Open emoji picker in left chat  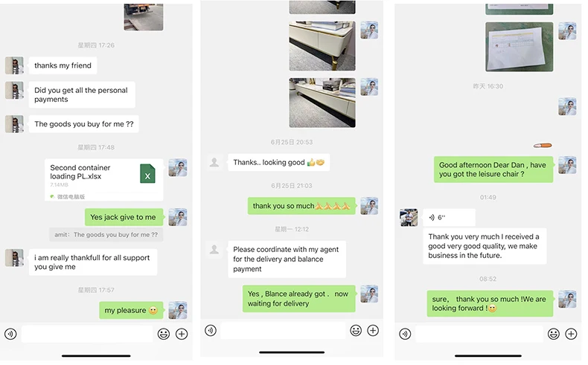[x=164, y=334]
